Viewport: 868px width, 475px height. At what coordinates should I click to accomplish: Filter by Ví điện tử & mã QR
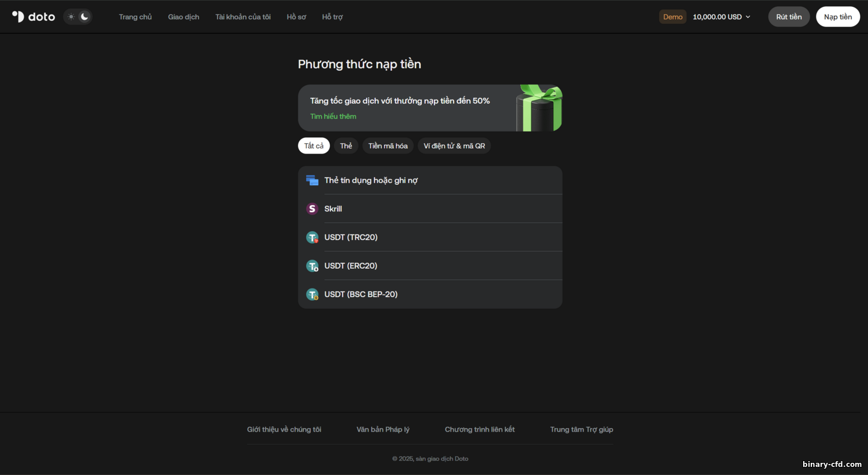[x=454, y=146]
